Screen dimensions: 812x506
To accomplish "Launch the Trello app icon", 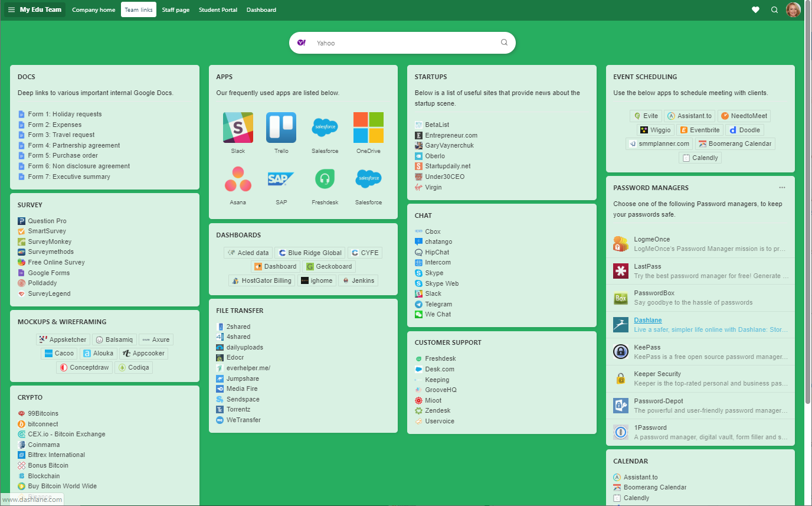I will (281, 128).
